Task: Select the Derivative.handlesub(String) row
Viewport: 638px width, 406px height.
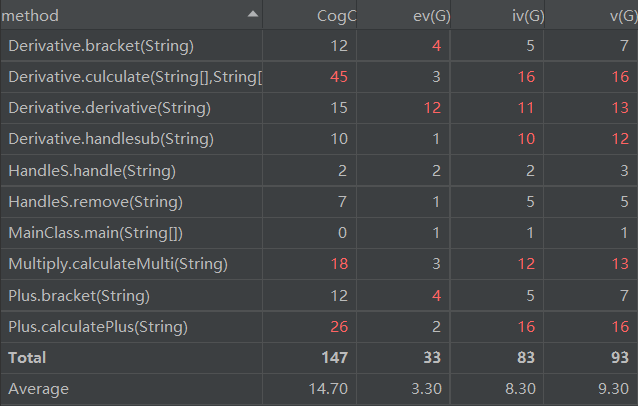Action: (110, 139)
